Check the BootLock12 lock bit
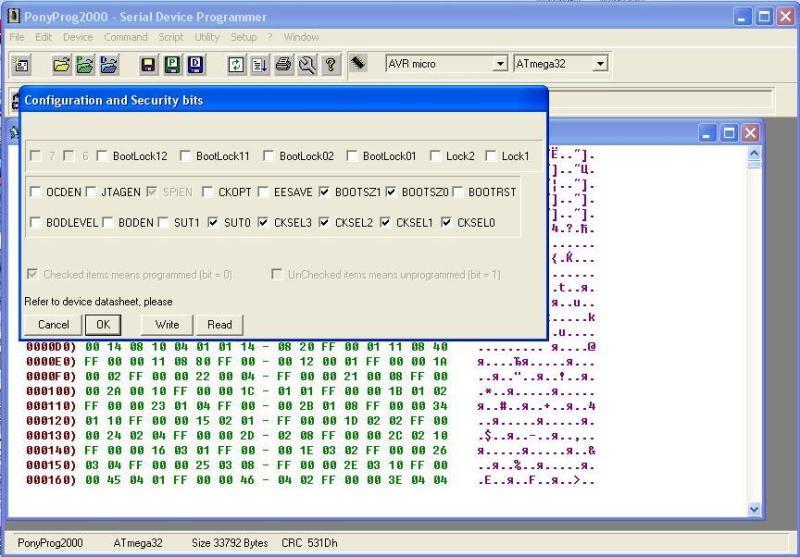The height and width of the screenshot is (557, 800). (x=103, y=156)
